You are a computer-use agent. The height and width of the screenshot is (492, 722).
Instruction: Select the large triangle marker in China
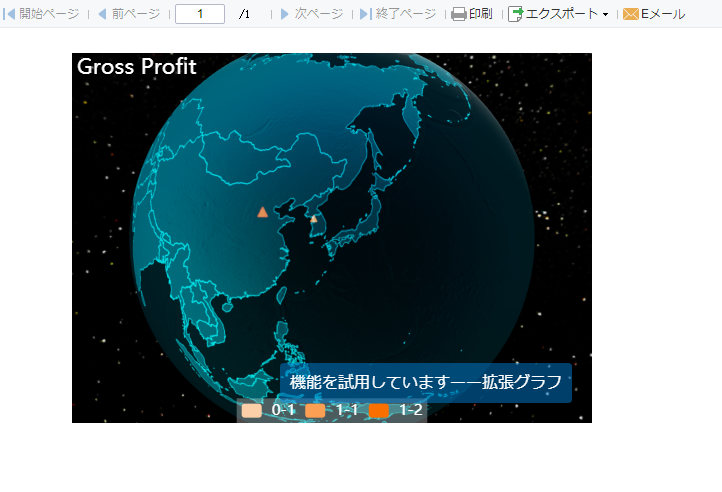pos(262,212)
